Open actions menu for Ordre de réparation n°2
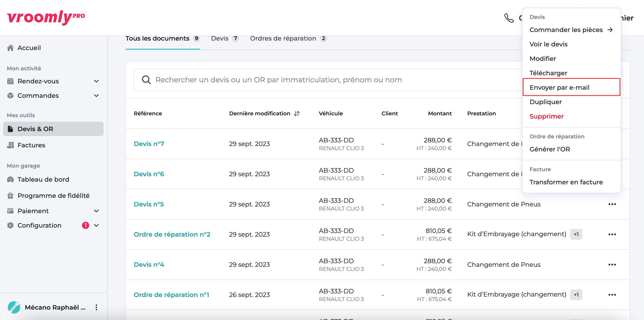Screen dimensions: 644x320 pyautogui.click(x=612, y=234)
